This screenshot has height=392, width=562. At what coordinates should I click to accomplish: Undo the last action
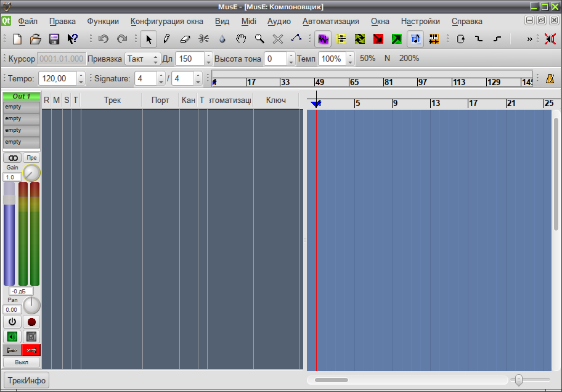[104, 39]
